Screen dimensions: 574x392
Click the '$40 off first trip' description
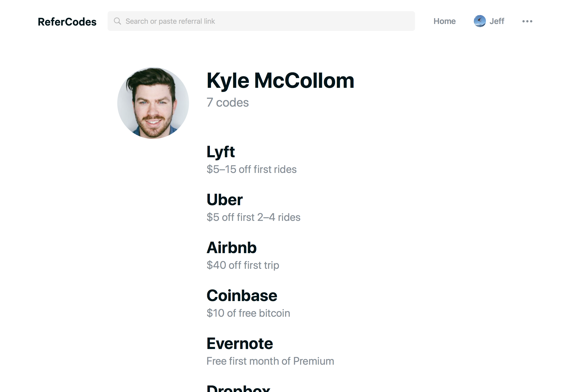pyautogui.click(x=243, y=265)
